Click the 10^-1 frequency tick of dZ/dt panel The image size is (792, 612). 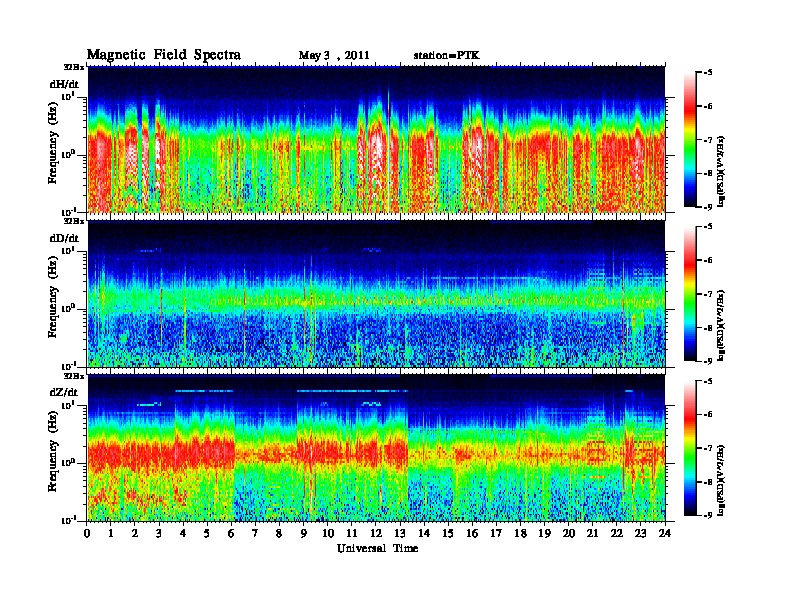tap(68, 520)
